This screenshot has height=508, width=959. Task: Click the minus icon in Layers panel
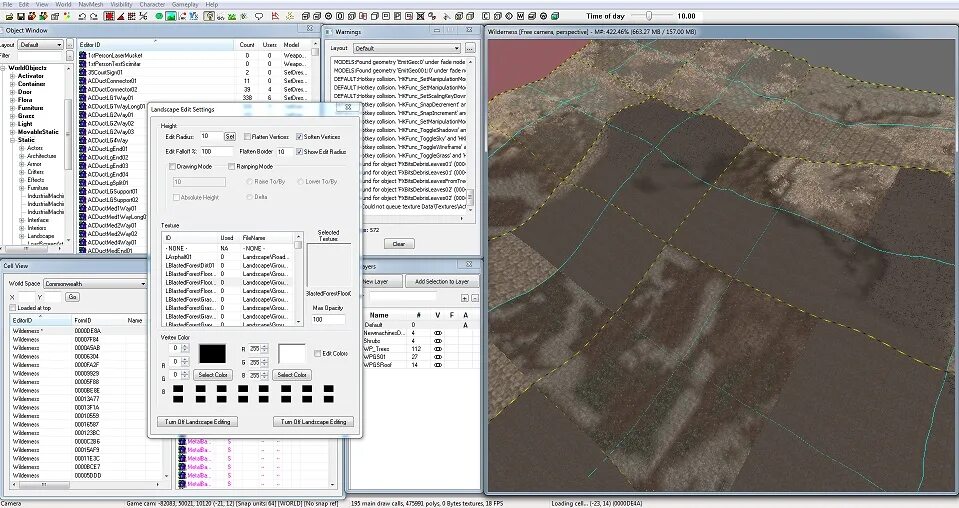pos(475,298)
